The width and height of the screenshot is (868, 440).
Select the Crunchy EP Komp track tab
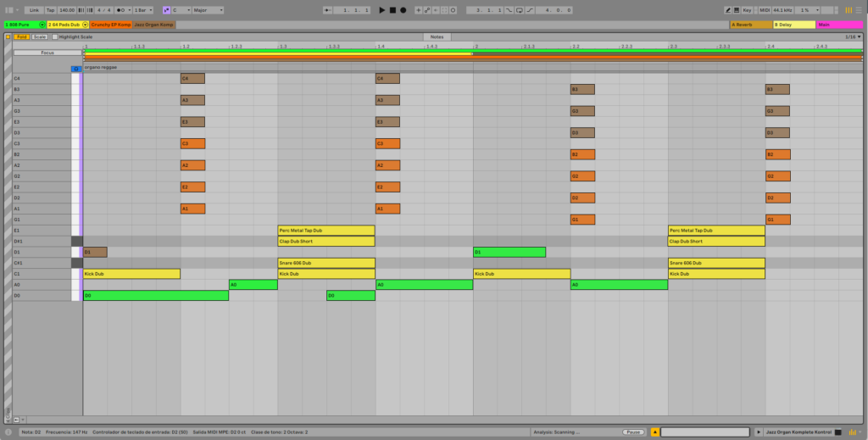111,25
